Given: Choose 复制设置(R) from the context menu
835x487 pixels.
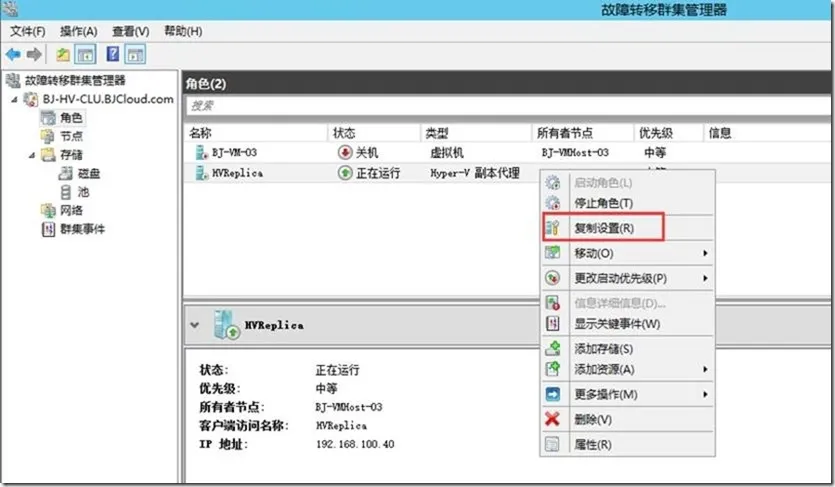Looking at the screenshot, I should point(628,228).
